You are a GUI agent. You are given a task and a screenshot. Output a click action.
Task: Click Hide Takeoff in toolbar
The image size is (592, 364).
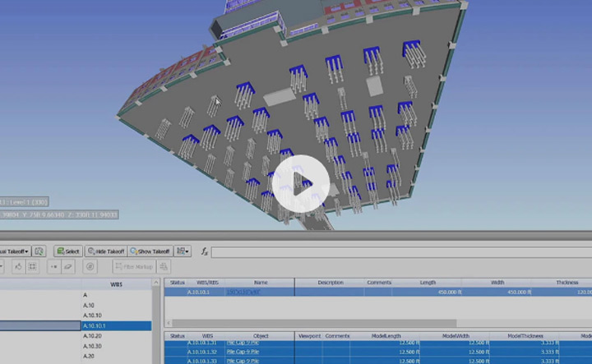[x=106, y=251]
